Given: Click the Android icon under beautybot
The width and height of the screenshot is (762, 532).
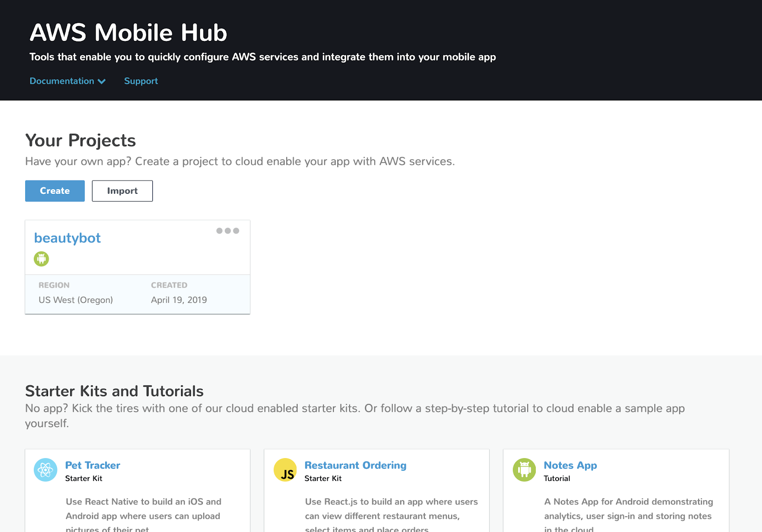Looking at the screenshot, I should (x=41, y=259).
